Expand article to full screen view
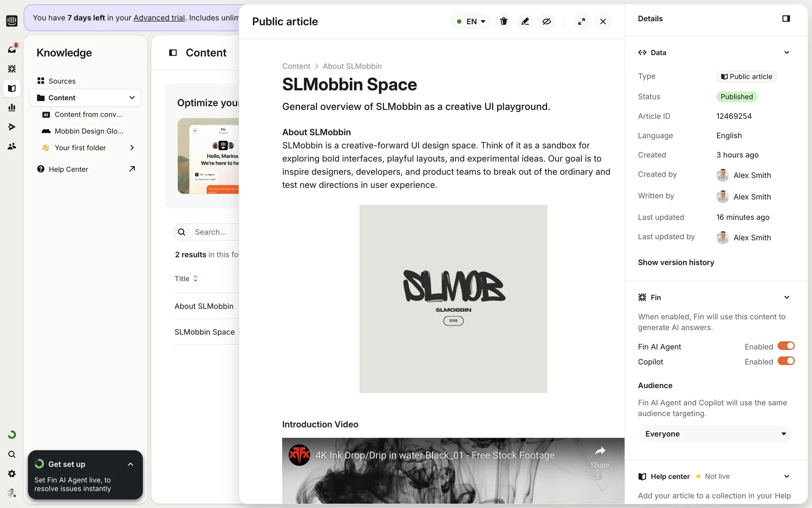The width and height of the screenshot is (812, 508). pos(582,21)
